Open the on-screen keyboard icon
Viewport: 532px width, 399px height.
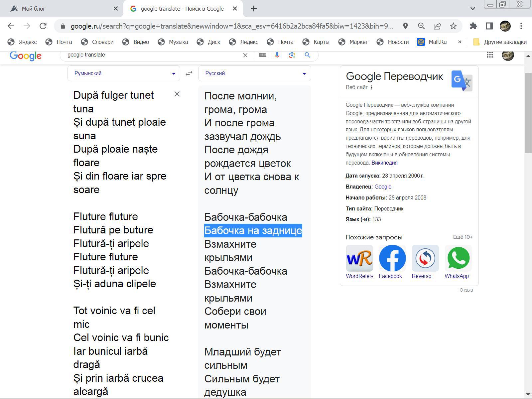[263, 55]
